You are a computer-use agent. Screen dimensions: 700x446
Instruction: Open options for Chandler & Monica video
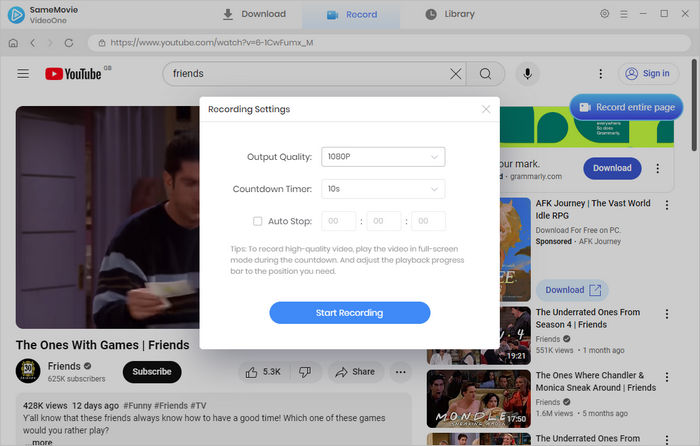tap(667, 377)
